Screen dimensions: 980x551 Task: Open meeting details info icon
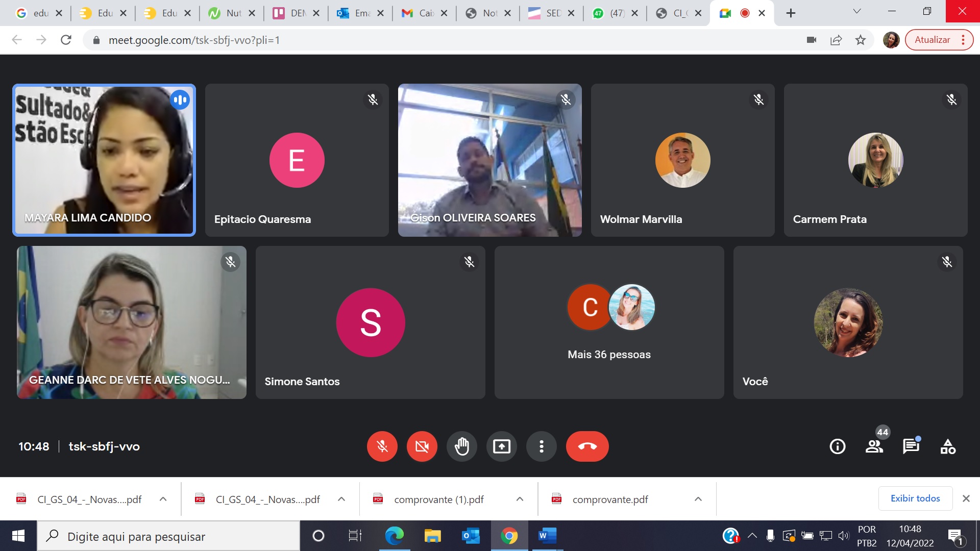pos(837,446)
